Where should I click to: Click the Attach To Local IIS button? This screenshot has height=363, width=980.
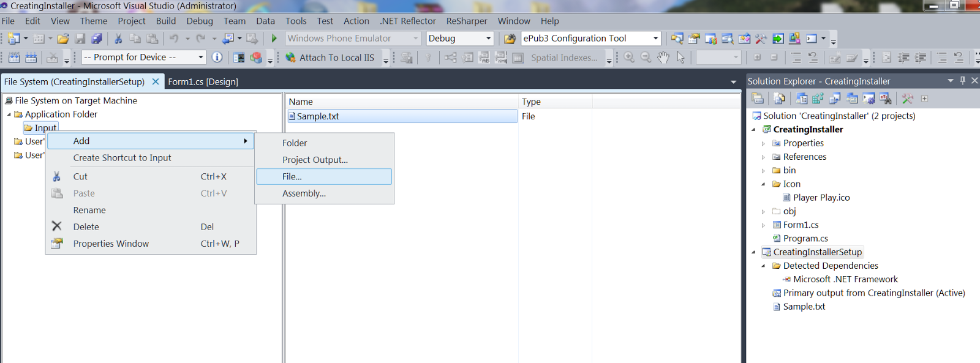(330, 58)
